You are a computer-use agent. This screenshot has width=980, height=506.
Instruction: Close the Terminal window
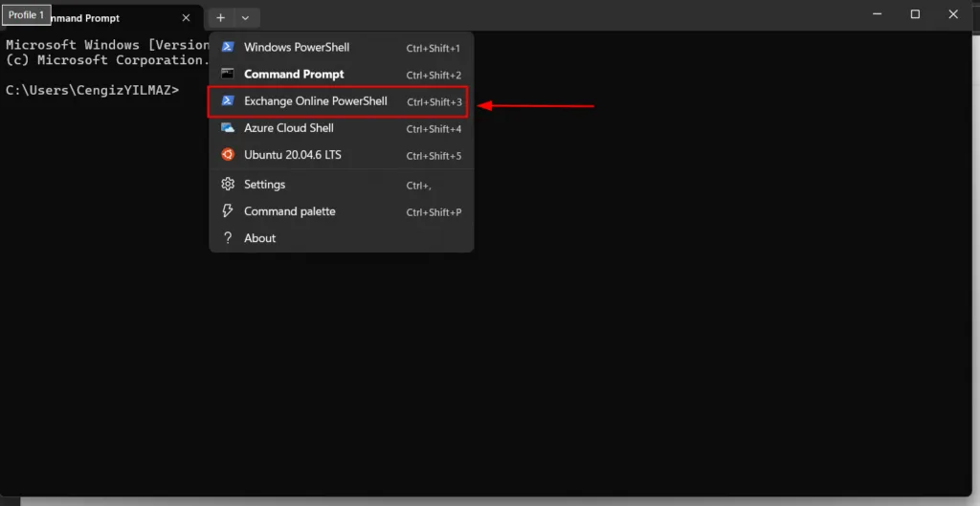tap(951, 14)
